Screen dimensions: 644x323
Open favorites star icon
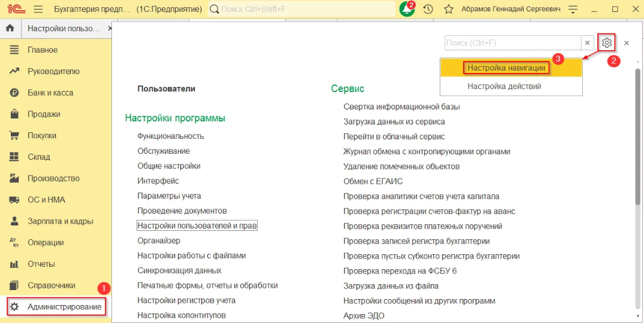[x=448, y=10]
